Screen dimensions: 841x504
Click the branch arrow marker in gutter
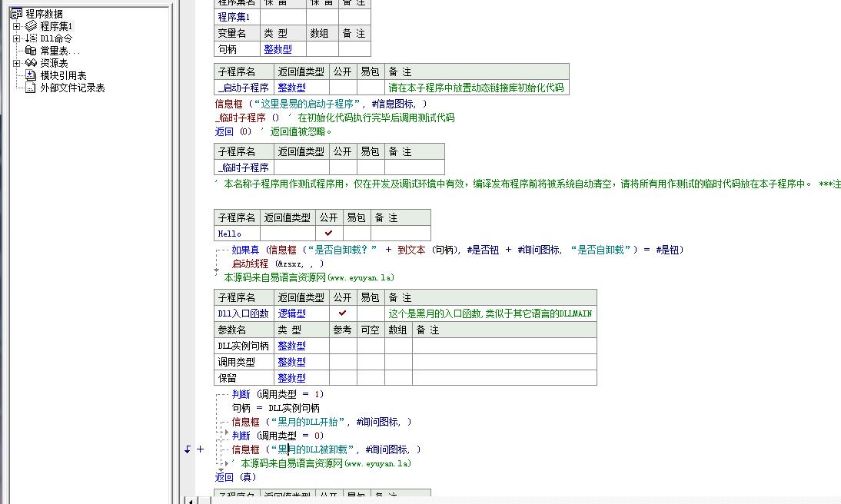[188, 449]
